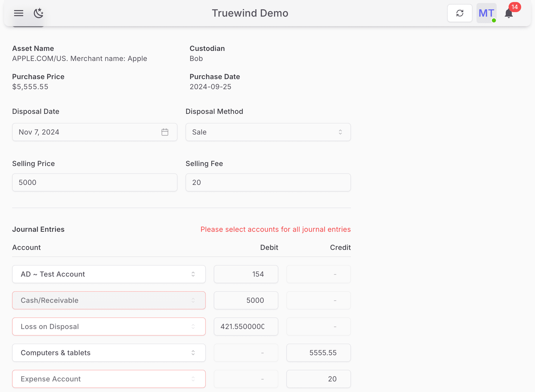Expand the Loss on Disposal account dropdown
Screen dimensions: 535x392
(109, 326)
